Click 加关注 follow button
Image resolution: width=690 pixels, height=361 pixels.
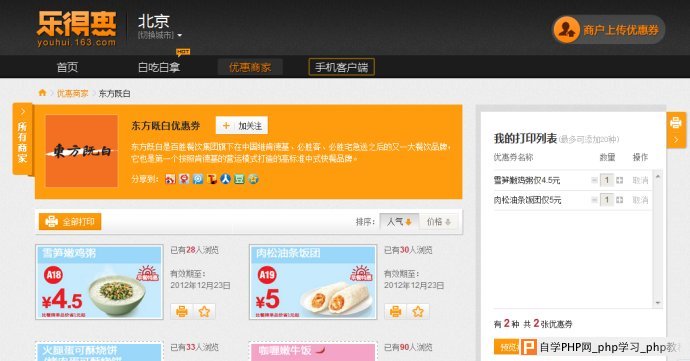coord(242,125)
